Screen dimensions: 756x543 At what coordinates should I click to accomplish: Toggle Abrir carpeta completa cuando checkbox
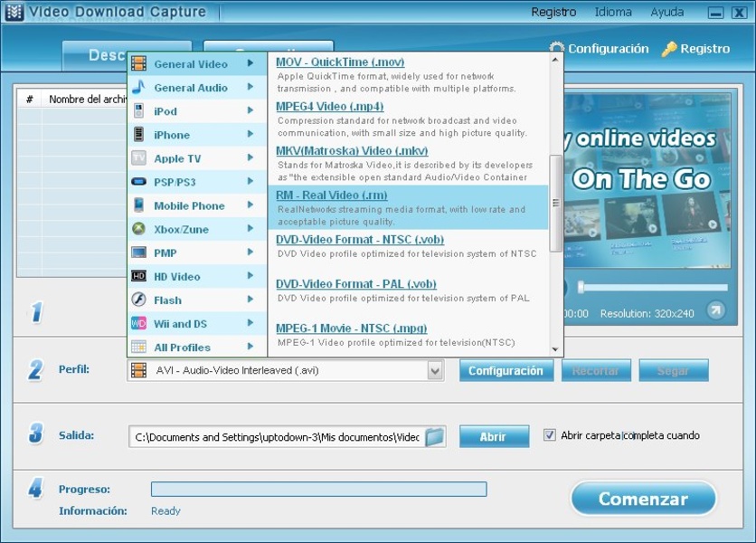pos(549,435)
